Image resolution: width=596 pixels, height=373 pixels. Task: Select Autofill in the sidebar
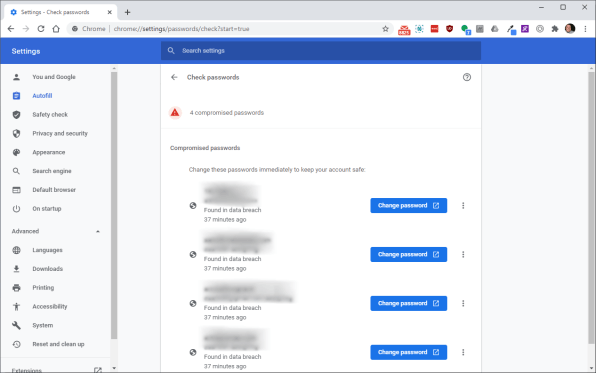coord(42,96)
